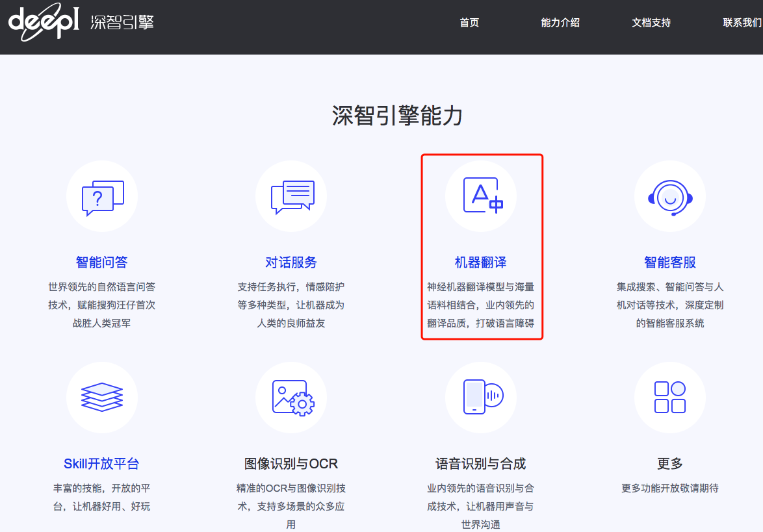Visit the 智能客服 title link
The image size is (763, 532).
click(x=670, y=262)
